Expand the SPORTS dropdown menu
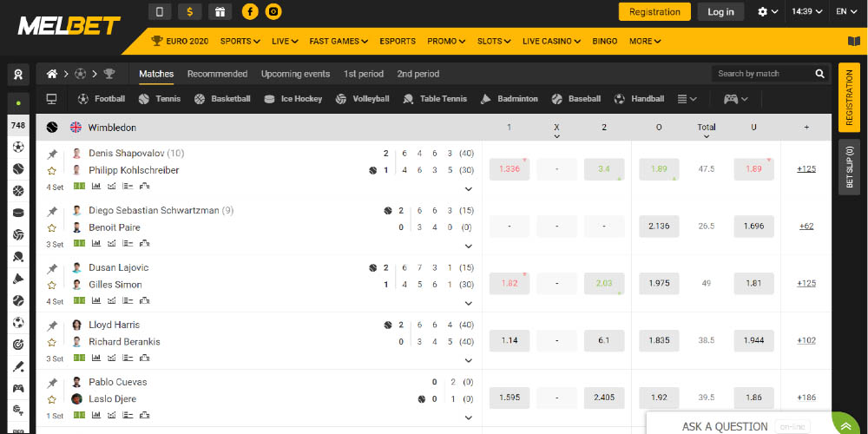This screenshot has width=868, height=434. click(x=240, y=41)
